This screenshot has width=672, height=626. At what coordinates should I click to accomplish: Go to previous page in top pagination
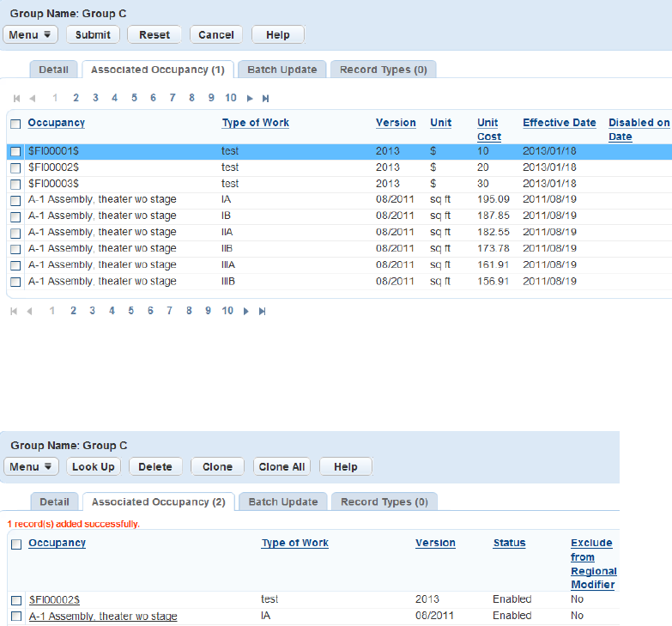tap(32, 98)
